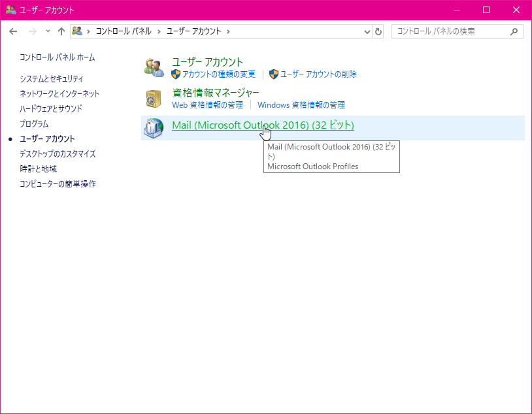
Task: Click the back arrow navigation button
Action: [13, 31]
